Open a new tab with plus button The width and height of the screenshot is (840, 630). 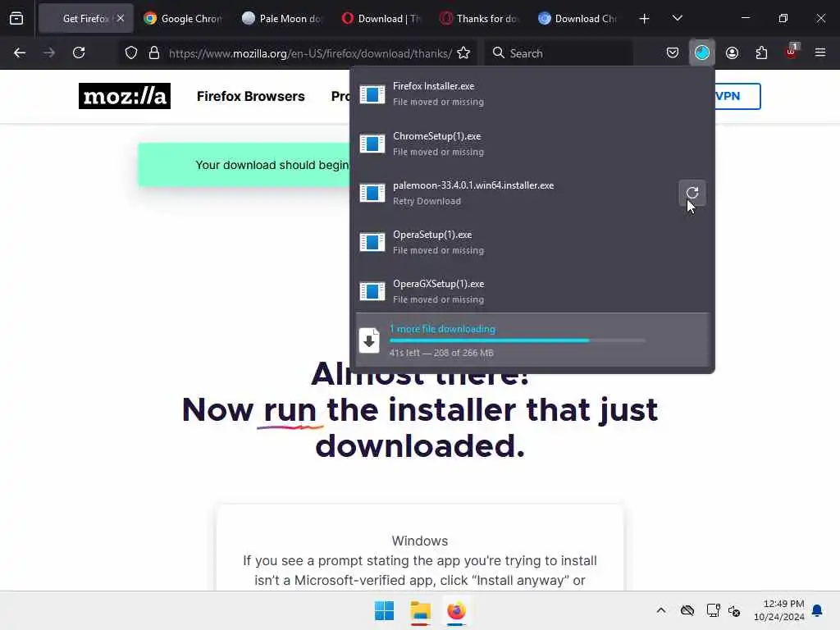(x=645, y=19)
